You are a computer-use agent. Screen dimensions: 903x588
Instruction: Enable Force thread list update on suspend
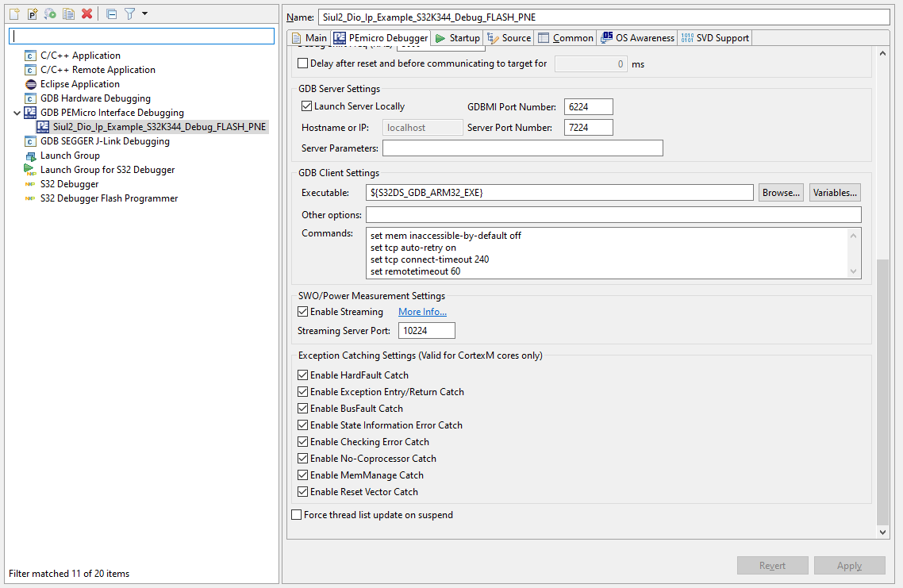[296, 514]
